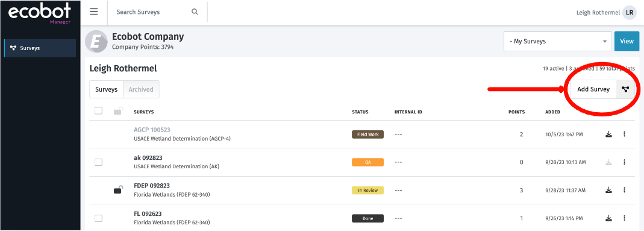This screenshot has height=231, width=644.
Task: Download the FL 092623 survey
Action: click(608, 218)
